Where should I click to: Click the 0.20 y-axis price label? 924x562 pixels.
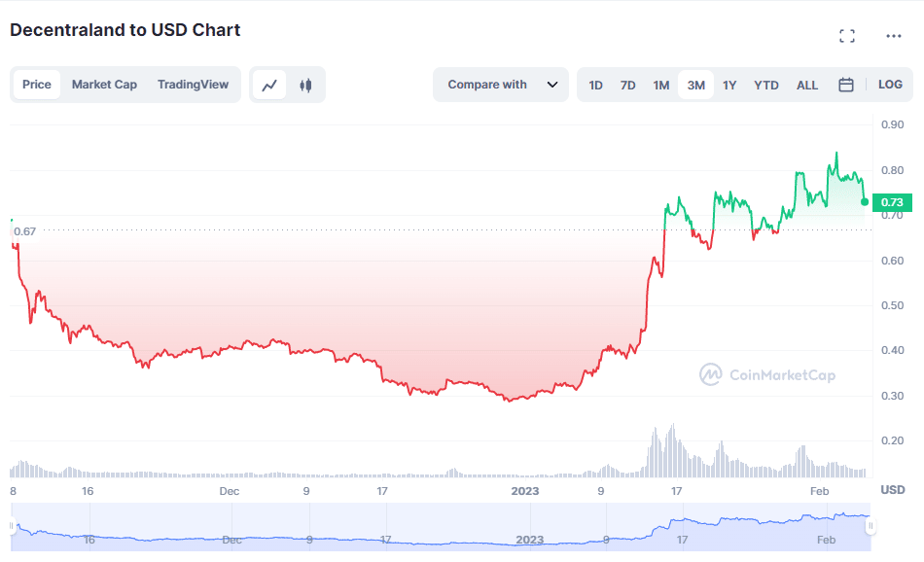coord(892,440)
